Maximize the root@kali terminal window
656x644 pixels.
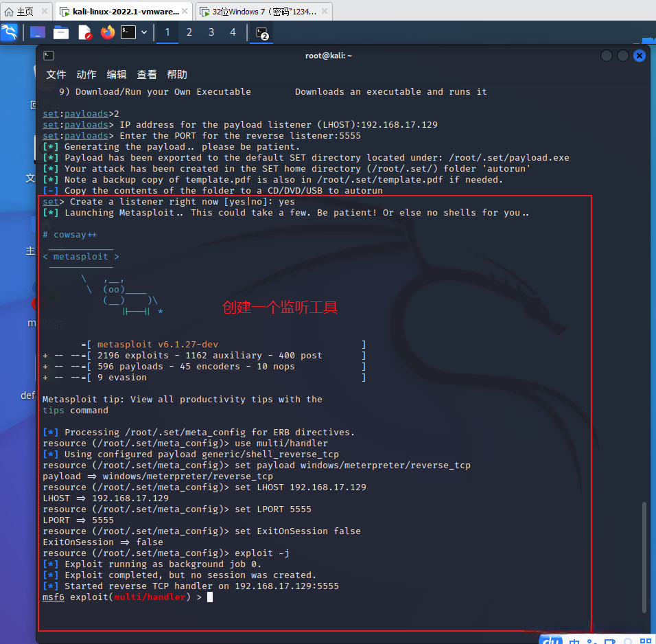pyautogui.click(x=623, y=56)
